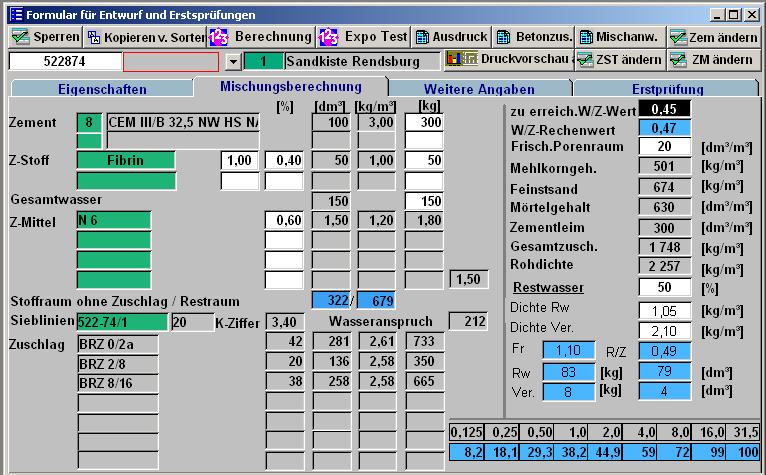The image size is (766, 475).
Task: Click the 522874 number input field
Action: click(x=64, y=61)
